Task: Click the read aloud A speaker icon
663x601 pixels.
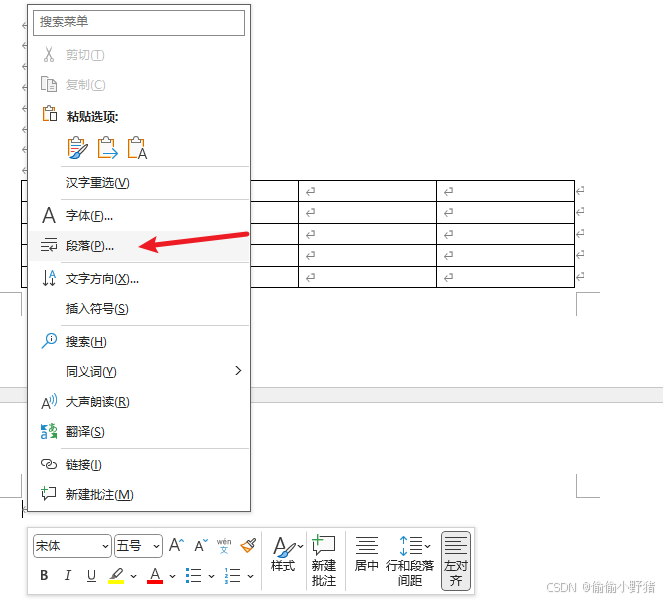Action: point(49,401)
